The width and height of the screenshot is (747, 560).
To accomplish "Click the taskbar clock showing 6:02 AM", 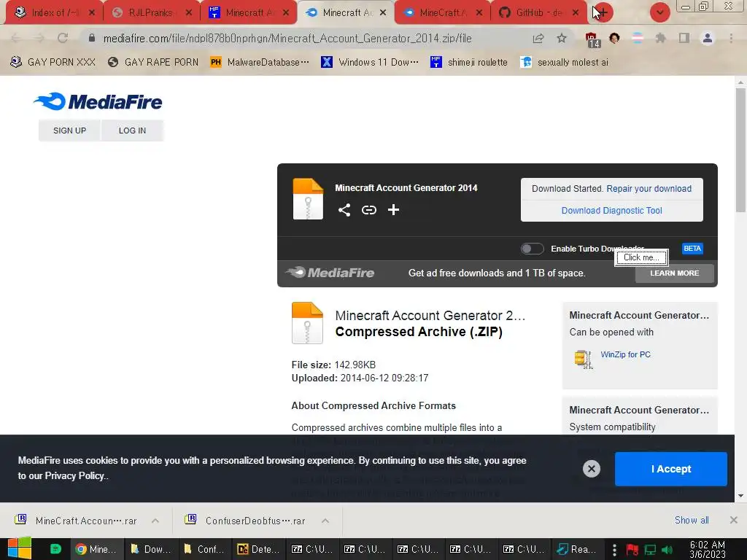I will (708, 550).
